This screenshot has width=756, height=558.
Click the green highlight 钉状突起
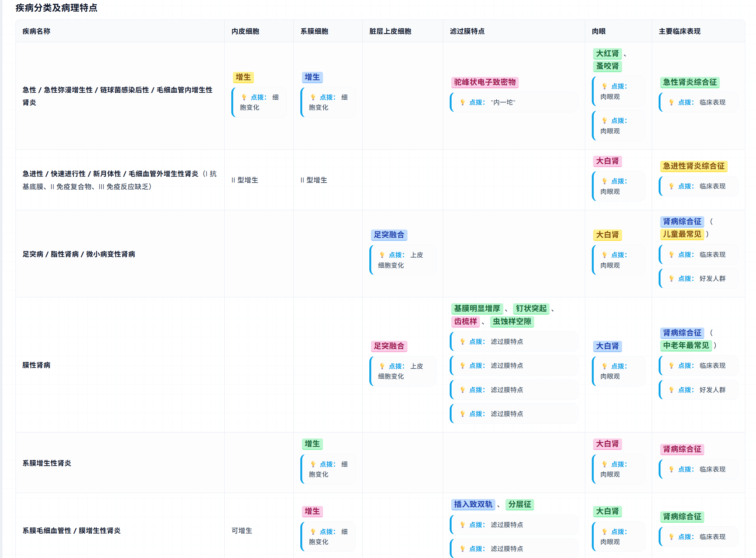coord(531,309)
